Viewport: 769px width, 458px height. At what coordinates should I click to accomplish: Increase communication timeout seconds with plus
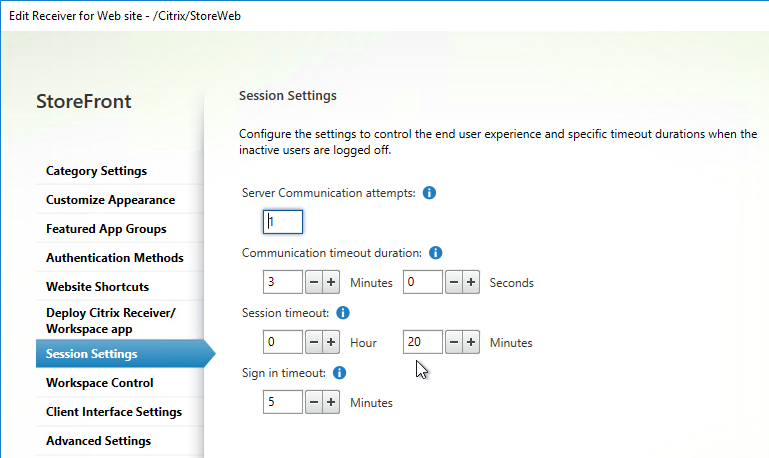point(471,282)
